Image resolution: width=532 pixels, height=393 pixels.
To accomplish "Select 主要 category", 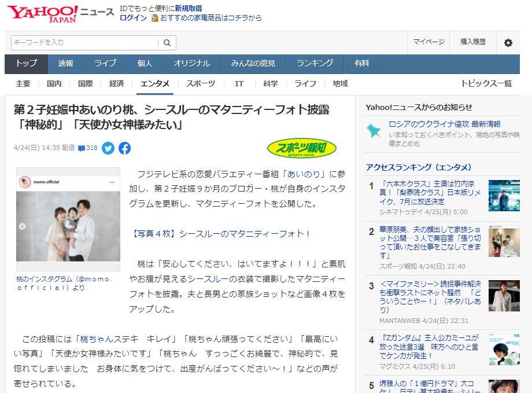I will click(23, 83).
